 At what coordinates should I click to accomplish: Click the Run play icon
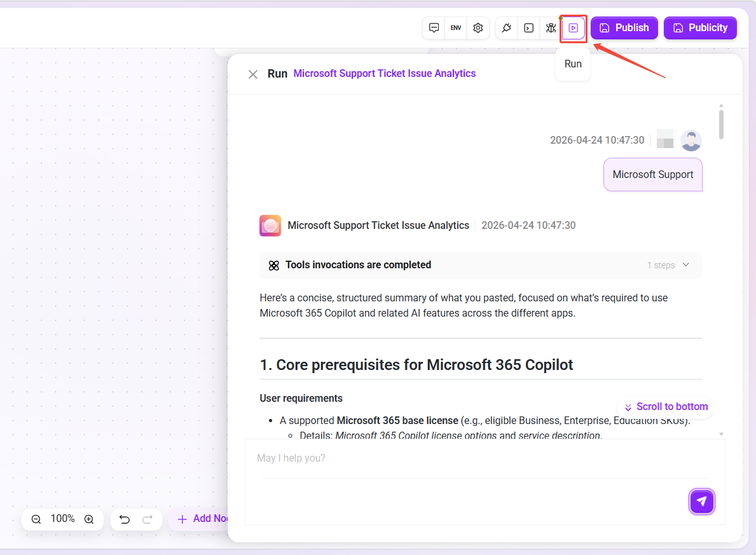[574, 28]
